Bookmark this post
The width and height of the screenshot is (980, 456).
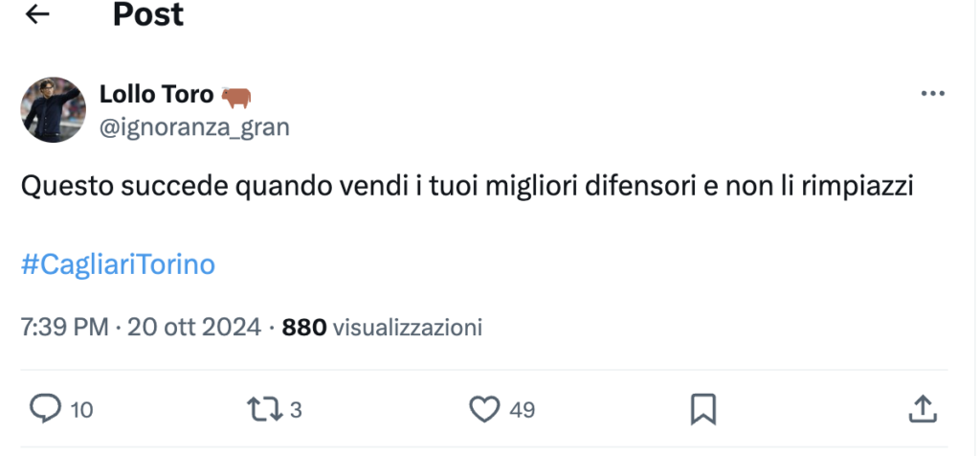pos(703,410)
